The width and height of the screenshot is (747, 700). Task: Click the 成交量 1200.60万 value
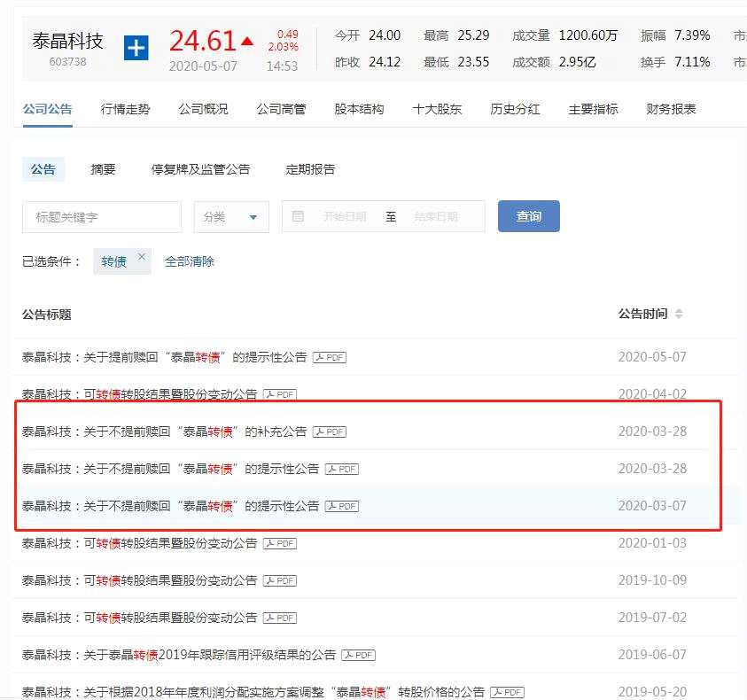pos(587,35)
